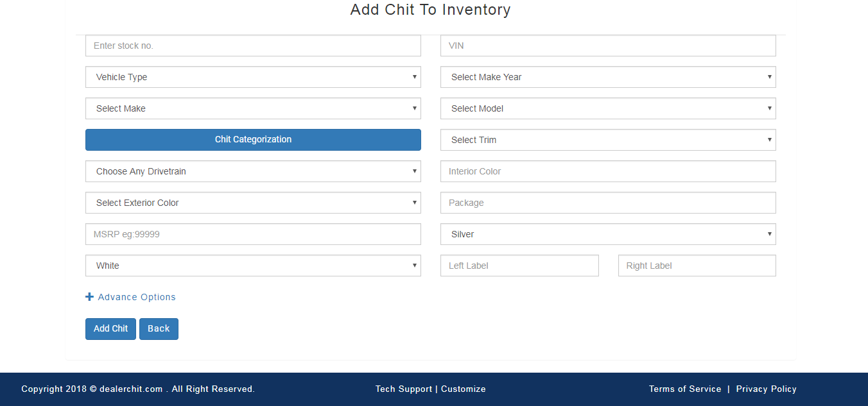Open the White color dropdown
868x406 pixels.
click(253, 266)
